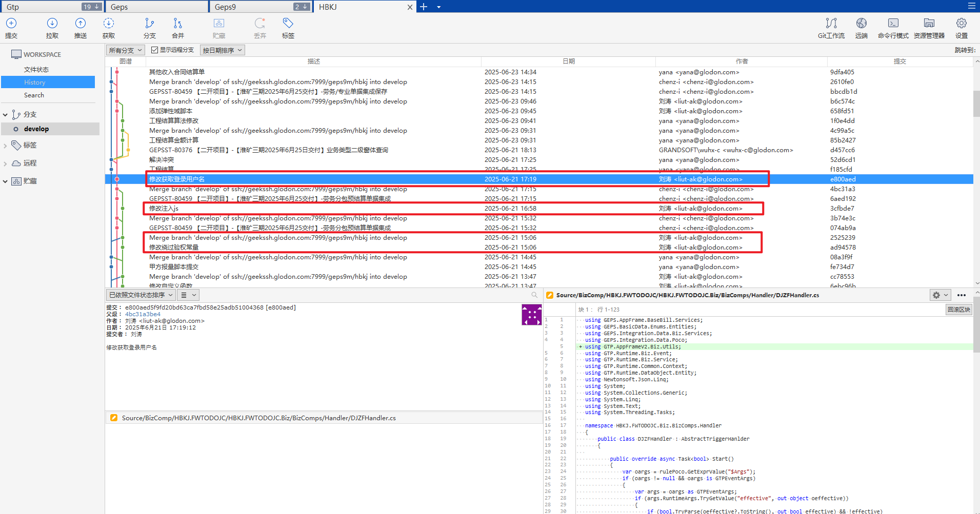Click the 回滚区块 button
980x514 pixels.
pos(958,310)
